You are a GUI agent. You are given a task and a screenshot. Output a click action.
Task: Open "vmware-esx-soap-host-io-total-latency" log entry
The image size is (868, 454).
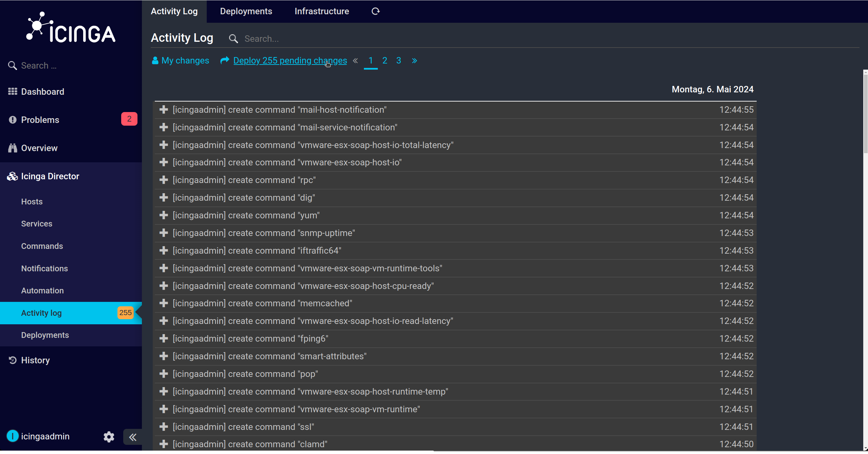(456, 145)
